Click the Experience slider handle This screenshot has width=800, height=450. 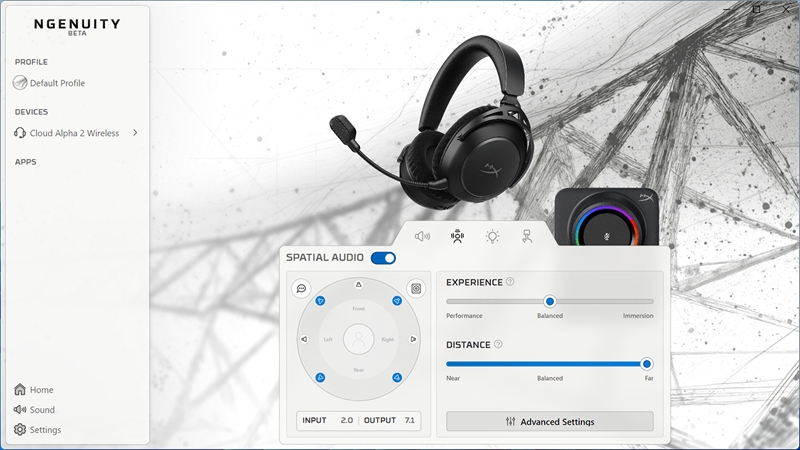click(x=549, y=301)
